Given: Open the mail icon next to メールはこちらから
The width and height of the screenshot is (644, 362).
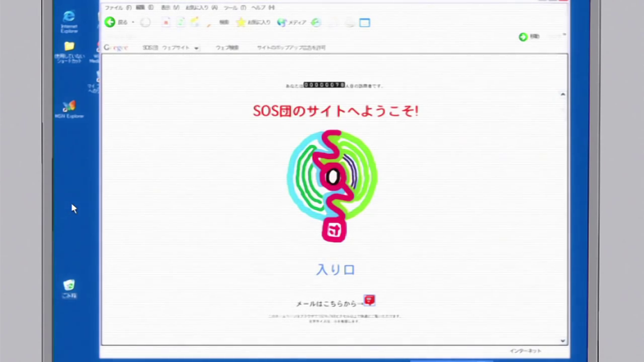Looking at the screenshot, I should click(369, 300).
